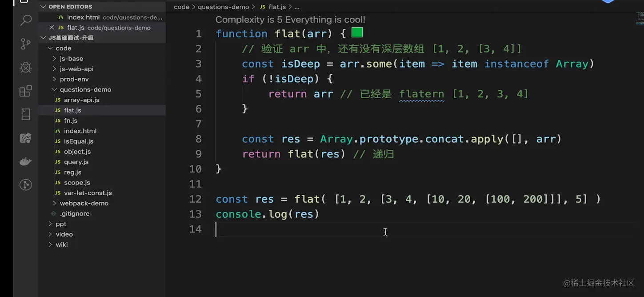Image resolution: width=644 pixels, height=297 pixels.
Task: Click the minimap at editor's right edge
Action: pyautogui.click(x=639, y=19)
